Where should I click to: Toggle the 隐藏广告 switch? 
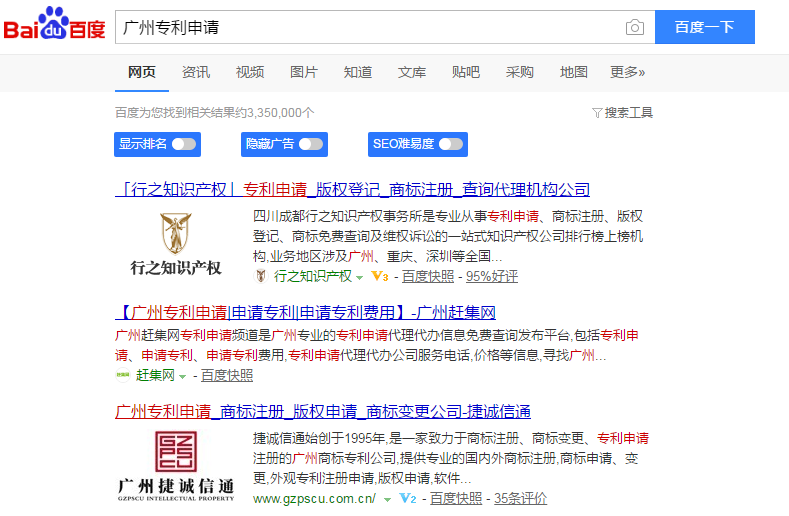(x=311, y=144)
